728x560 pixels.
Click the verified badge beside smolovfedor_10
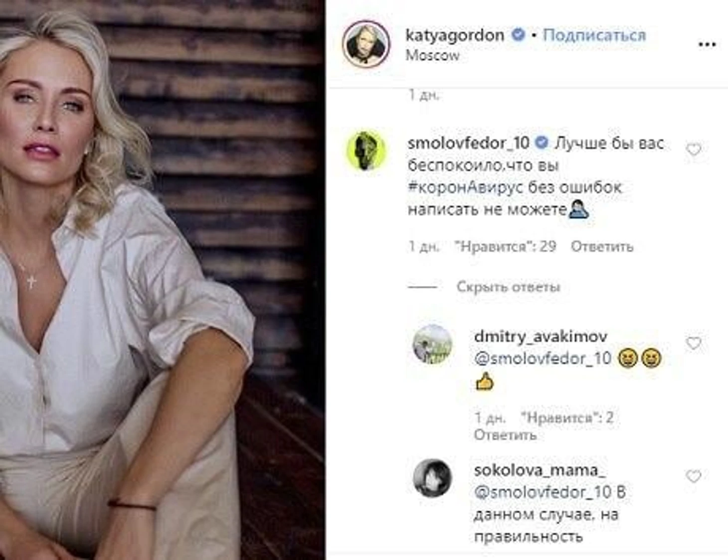pos(542,143)
